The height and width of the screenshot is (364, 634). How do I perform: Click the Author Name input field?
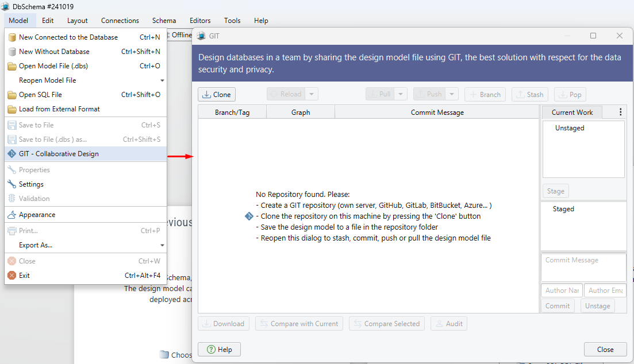click(562, 291)
